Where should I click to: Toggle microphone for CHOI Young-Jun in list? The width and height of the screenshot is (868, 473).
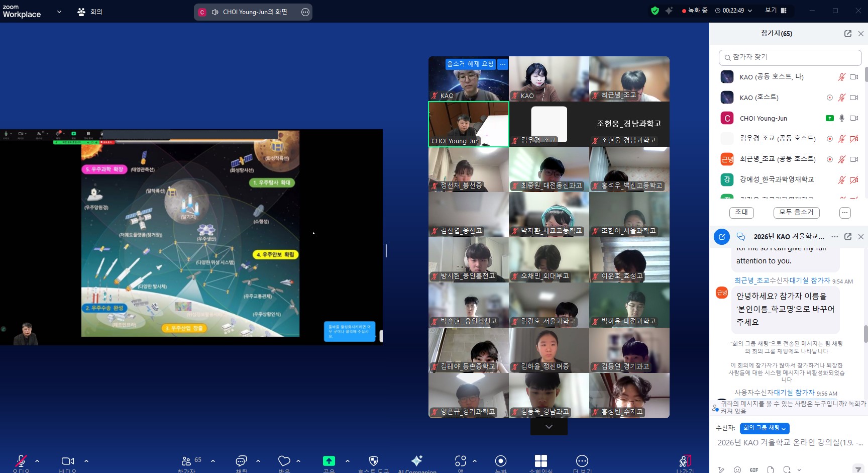point(842,118)
